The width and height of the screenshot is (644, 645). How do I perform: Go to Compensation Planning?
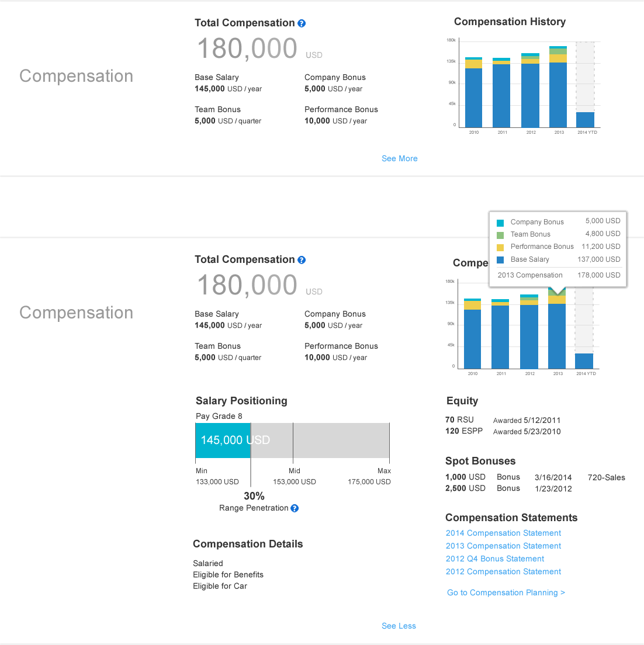[x=505, y=592]
